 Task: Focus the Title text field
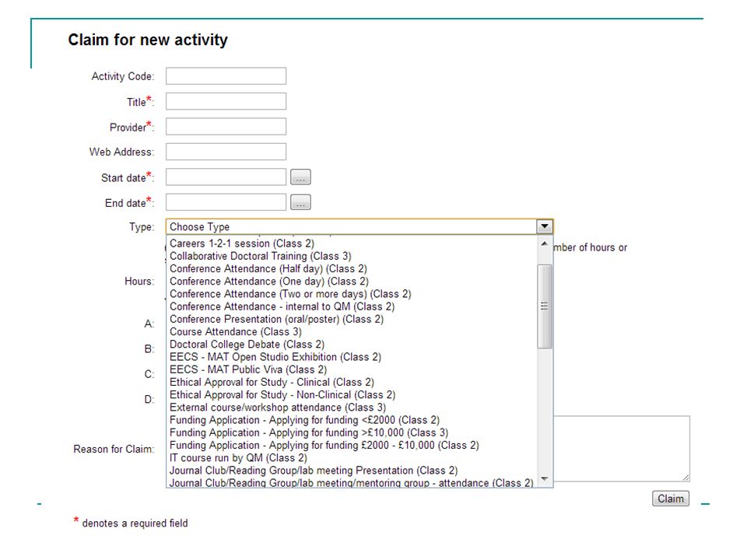pos(226,101)
